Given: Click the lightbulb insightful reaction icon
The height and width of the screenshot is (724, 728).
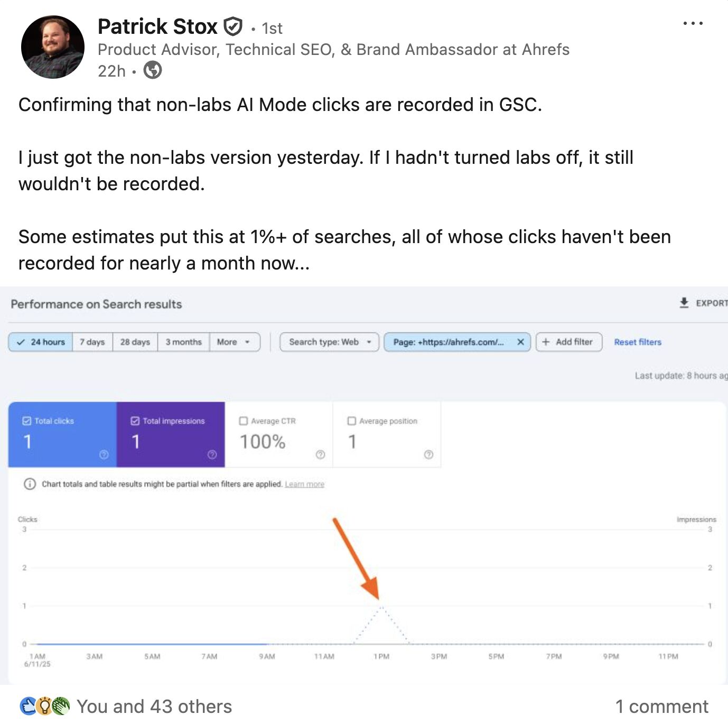Looking at the screenshot, I should coord(44,706).
